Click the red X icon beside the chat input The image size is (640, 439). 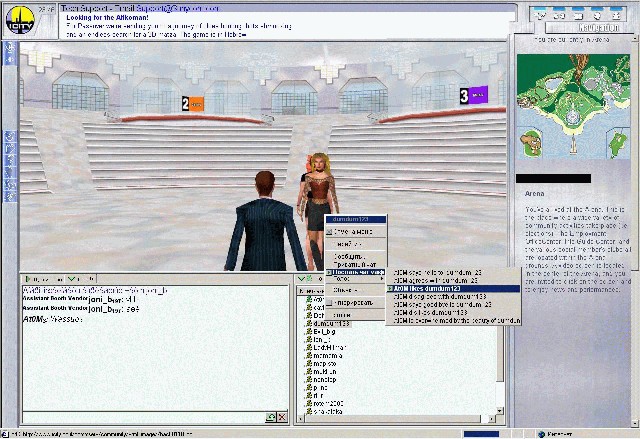pyautogui.click(x=282, y=417)
